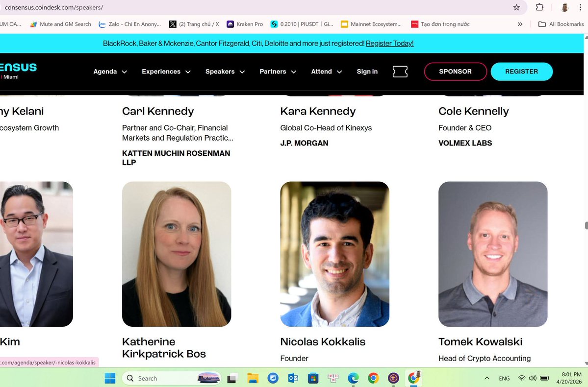Click the J.P. MORGAN company text

click(x=304, y=143)
